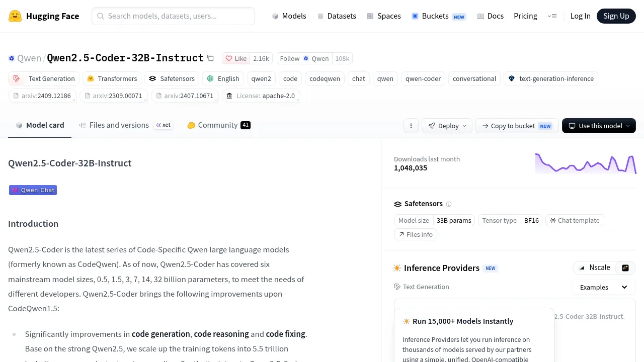Click the 2.16k likes count
This screenshot has width=644, height=362.
(261, 58)
